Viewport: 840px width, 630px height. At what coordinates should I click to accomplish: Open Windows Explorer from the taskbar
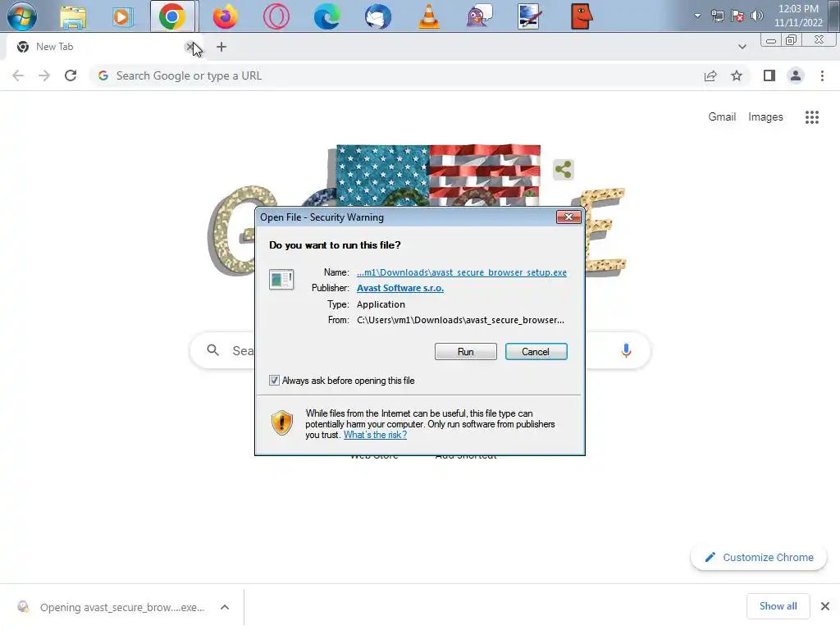point(73,16)
